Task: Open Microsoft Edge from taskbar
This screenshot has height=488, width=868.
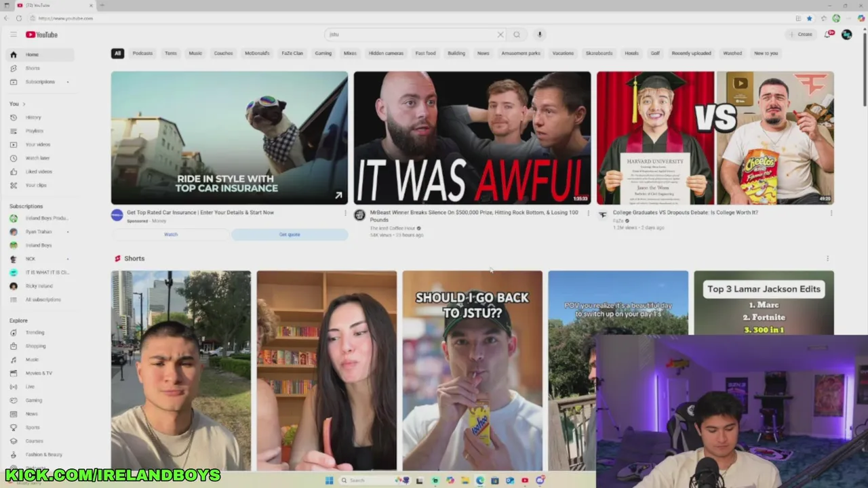Action: [x=480, y=481]
